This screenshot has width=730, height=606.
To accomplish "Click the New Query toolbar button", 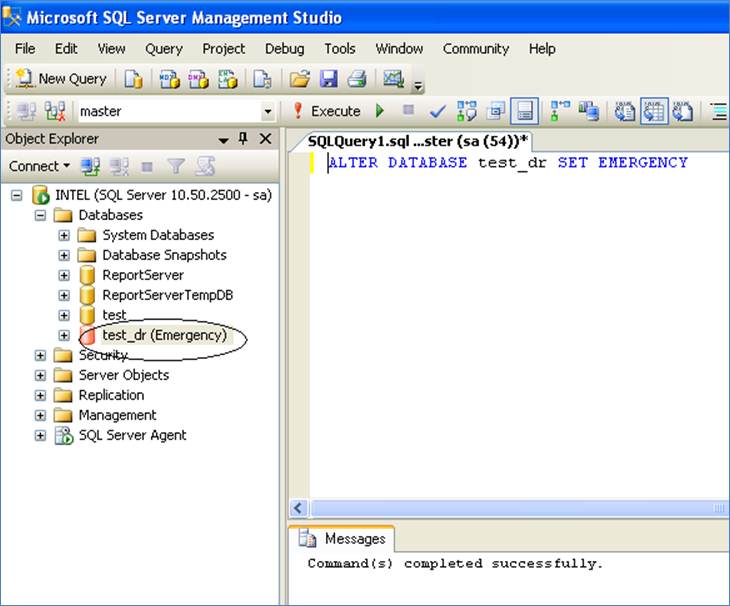I will (x=61, y=79).
